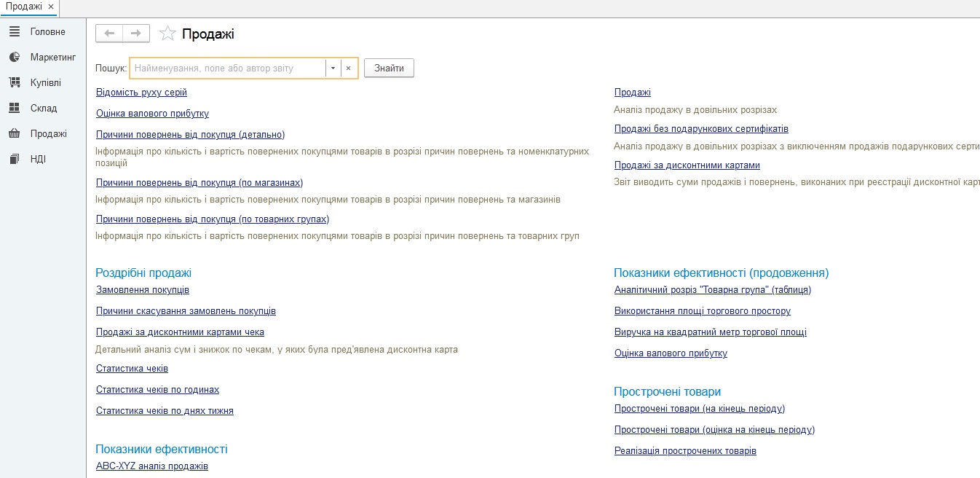Click the Продажі basket icon in sidebar

15,134
